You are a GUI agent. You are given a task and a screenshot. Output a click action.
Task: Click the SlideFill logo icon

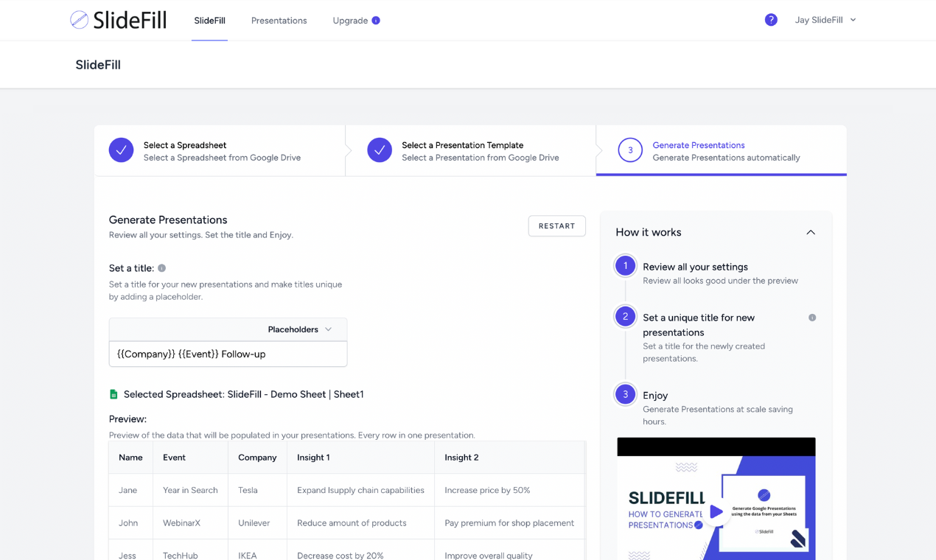[79, 20]
